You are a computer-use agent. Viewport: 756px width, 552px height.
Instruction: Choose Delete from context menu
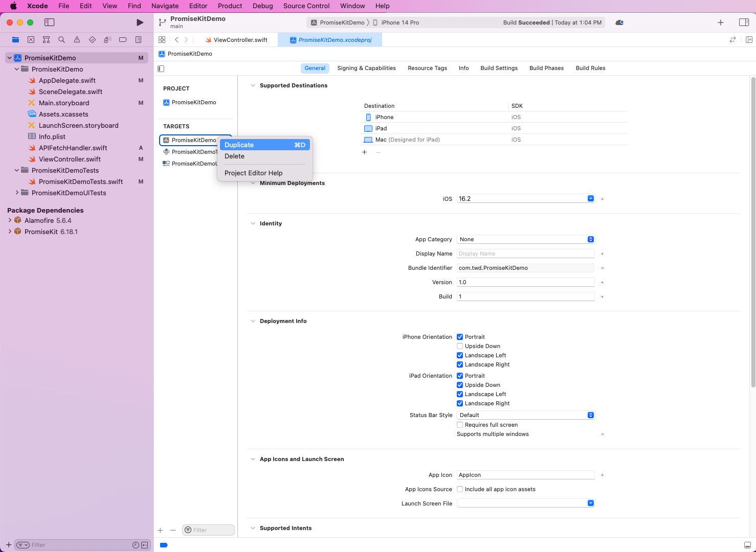point(265,156)
